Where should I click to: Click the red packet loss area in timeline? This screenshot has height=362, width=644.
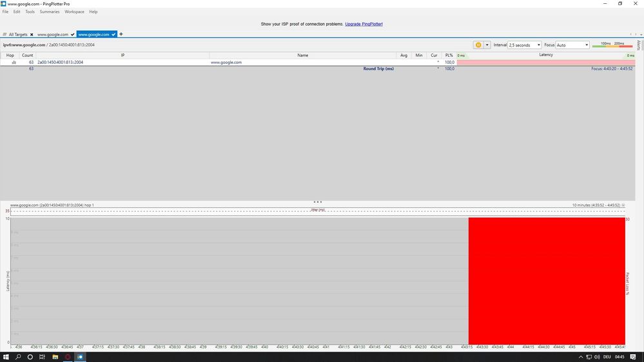coord(547,281)
